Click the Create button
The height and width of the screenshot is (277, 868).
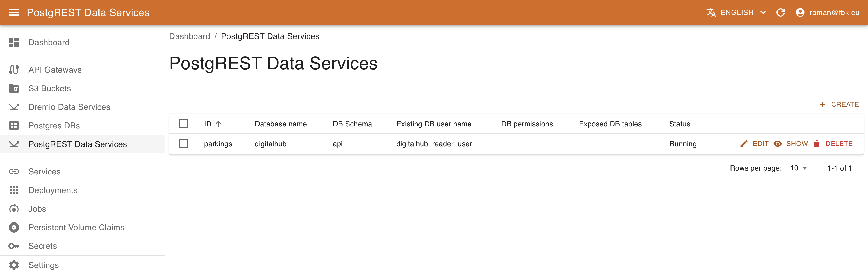839,104
